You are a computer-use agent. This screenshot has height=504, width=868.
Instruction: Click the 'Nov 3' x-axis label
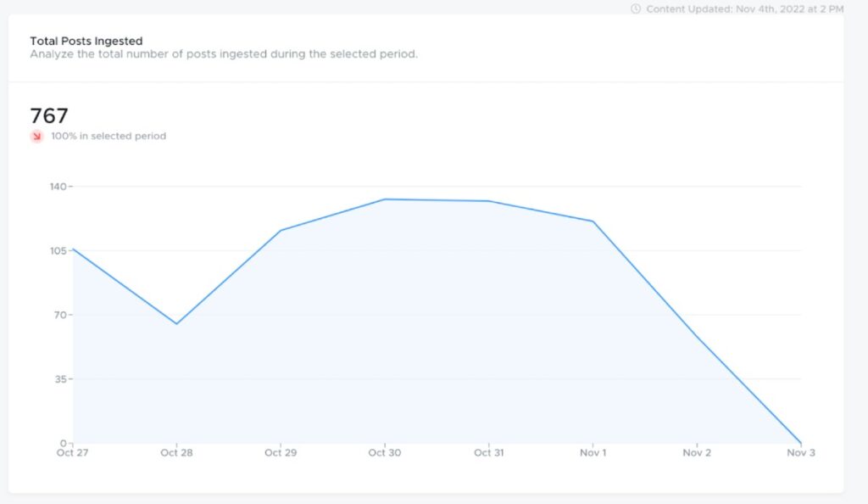[801, 452]
